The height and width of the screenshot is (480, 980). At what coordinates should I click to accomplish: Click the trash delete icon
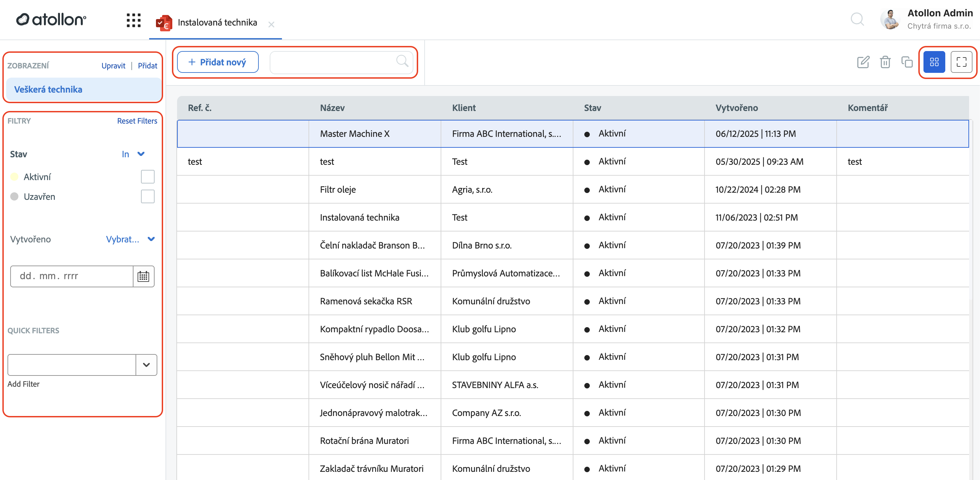[x=885, y=62]
